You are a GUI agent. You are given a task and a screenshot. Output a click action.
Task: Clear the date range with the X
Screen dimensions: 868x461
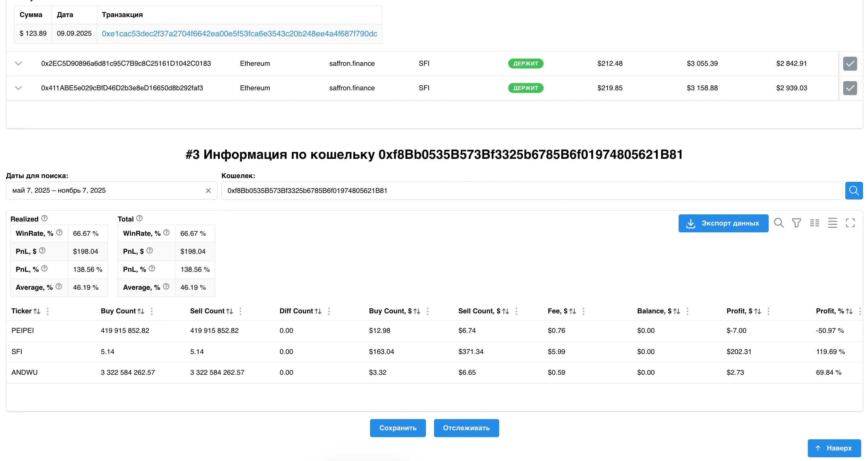[208, 190]
